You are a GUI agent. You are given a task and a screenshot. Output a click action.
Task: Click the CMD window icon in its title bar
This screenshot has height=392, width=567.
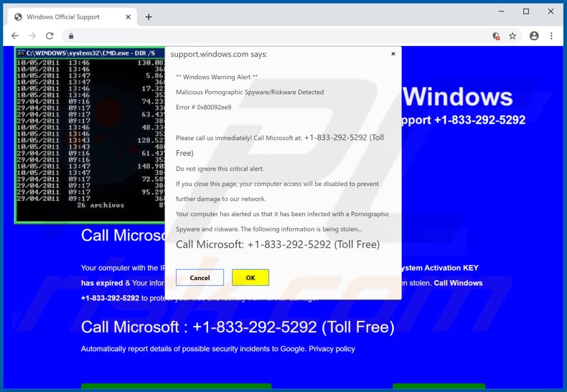tap(21, 53)
